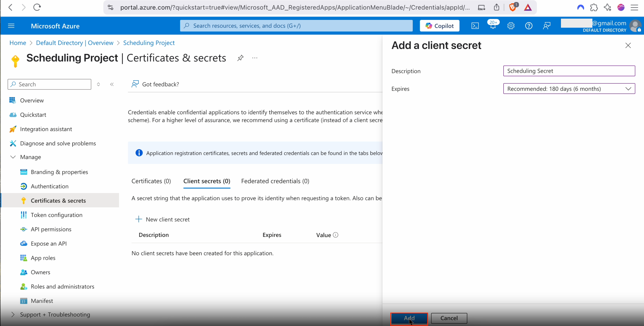Click the Cancel button
This screenshot has width=644, height=326.
pos(449,318)
